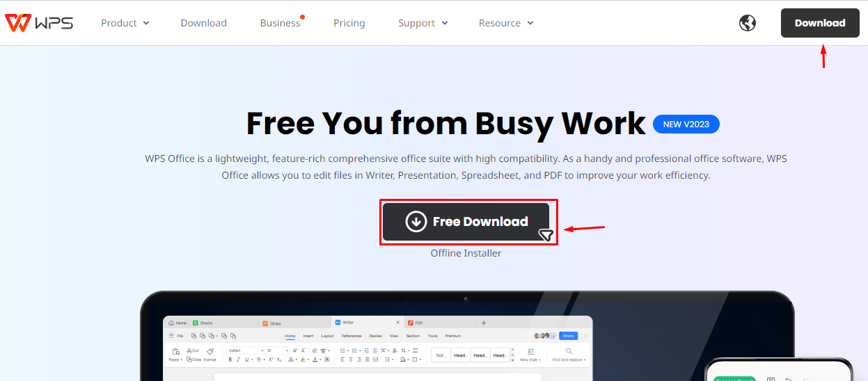Expand the Support dropdown menu
The image size is (868, 381).
423,23
